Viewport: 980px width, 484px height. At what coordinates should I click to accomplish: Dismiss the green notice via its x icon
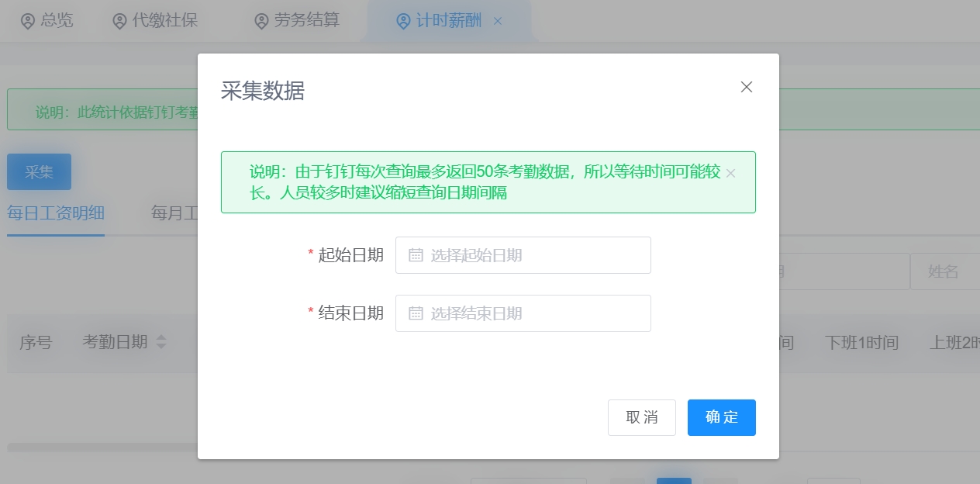730,174
